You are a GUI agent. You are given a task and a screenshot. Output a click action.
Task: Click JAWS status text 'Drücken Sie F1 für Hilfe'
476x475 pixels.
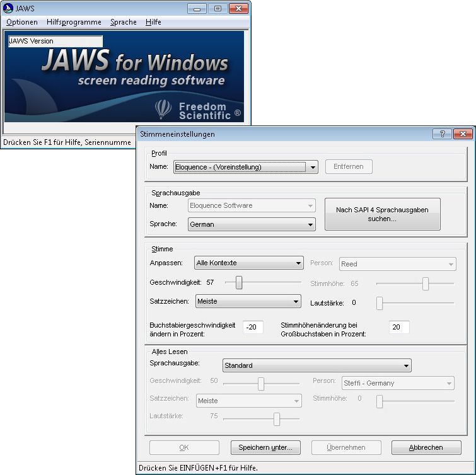coord(42,142)
